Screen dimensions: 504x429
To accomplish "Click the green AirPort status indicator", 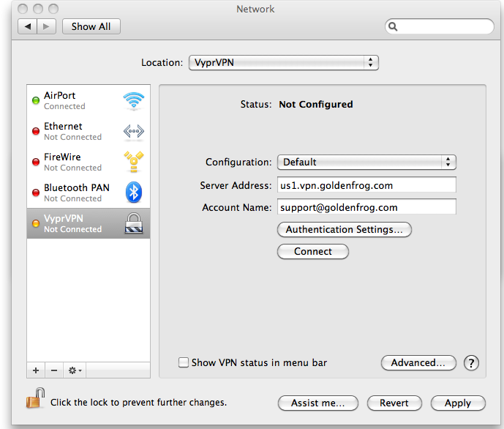I will point(36,100).
